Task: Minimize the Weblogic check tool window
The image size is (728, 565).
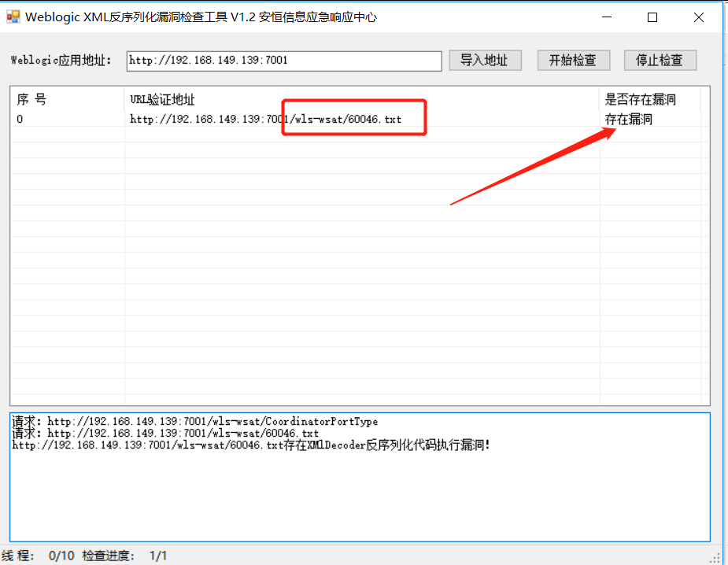Action: click(607, 17)
